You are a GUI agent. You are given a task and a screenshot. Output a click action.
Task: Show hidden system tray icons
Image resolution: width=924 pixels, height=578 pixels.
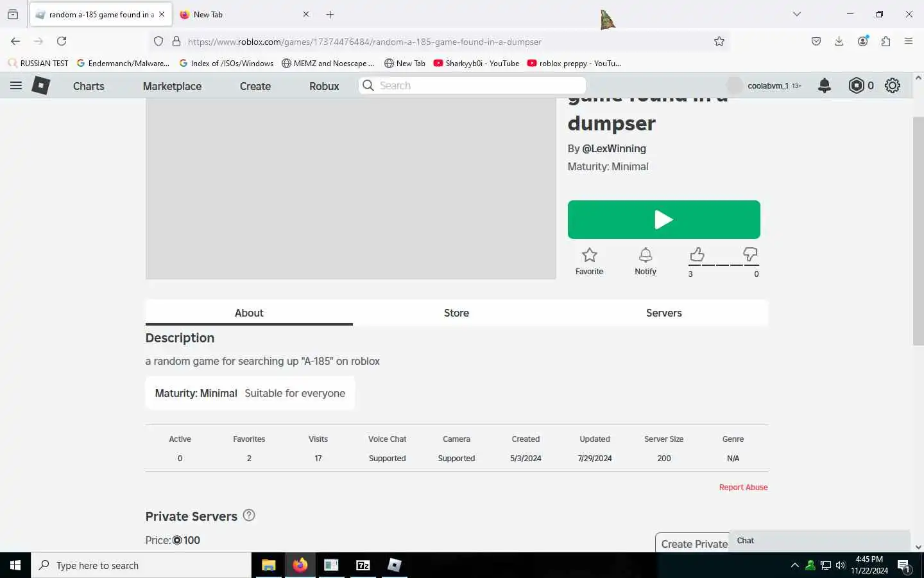point(794,565)
